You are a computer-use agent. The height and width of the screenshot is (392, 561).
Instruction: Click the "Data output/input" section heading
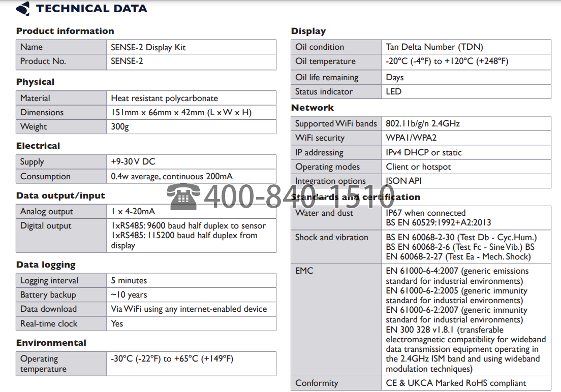point(60,195)
